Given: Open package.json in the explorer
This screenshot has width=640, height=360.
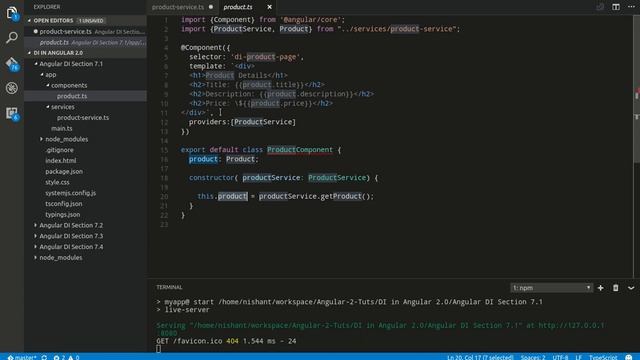Looking at the screenshot, I should point(64,171).
